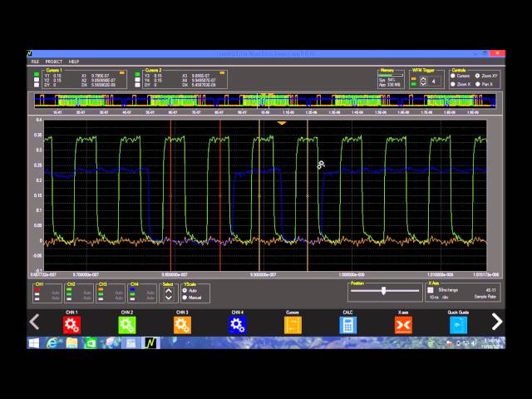
Task: Click Select panel up arrow
Action: coord(169,291)
